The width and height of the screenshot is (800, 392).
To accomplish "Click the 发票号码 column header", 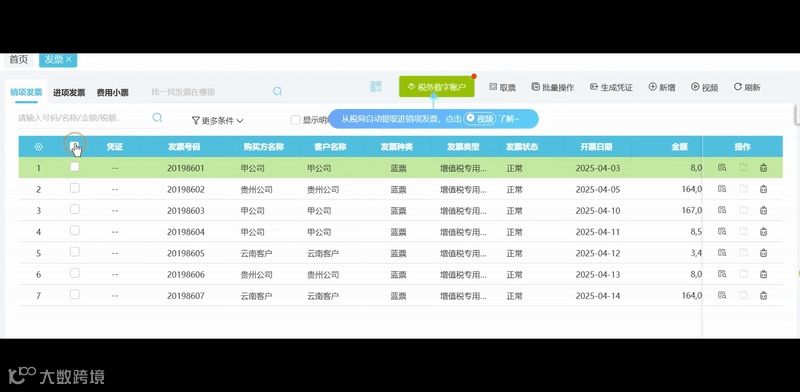I will click(x=184, y=147).
